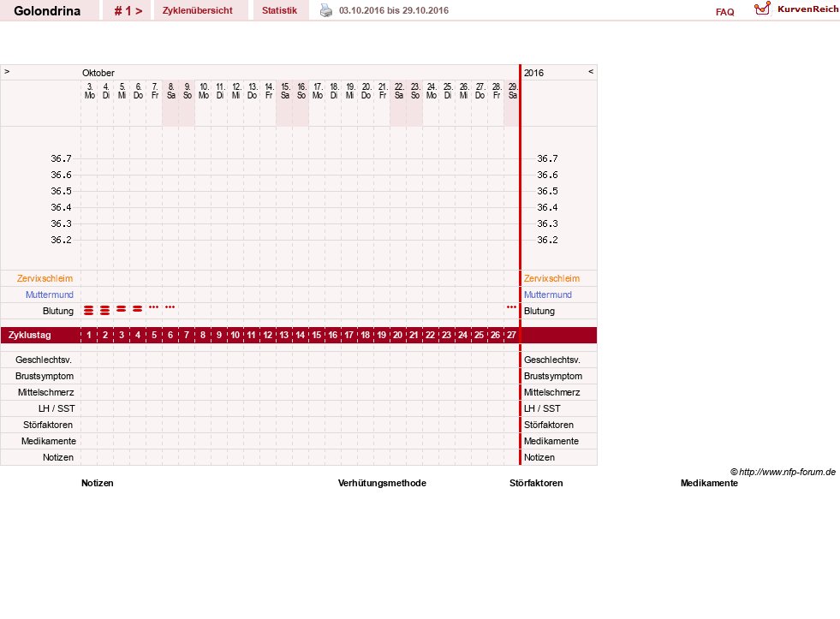Viewport: 840px width, 619px height.
Task: Select cycle day 20 in Zyklustag row
Action: 397,336
